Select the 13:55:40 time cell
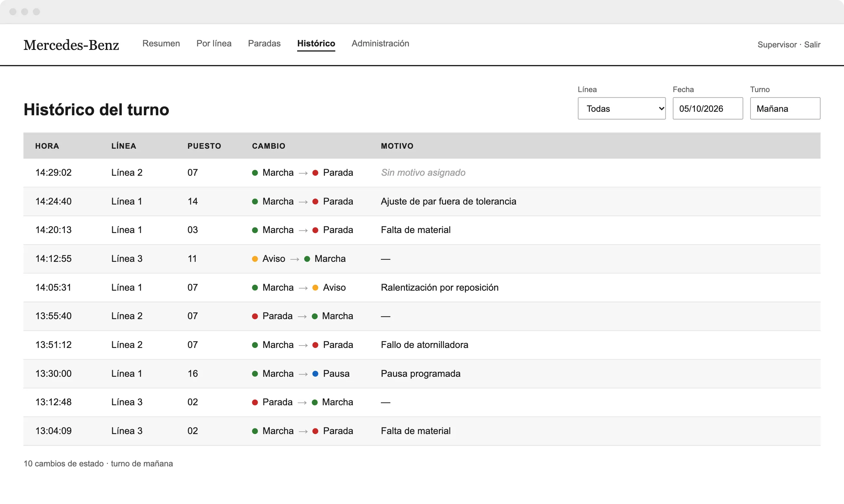The width and height of the screenshot is (844, 504). [53, 316]
